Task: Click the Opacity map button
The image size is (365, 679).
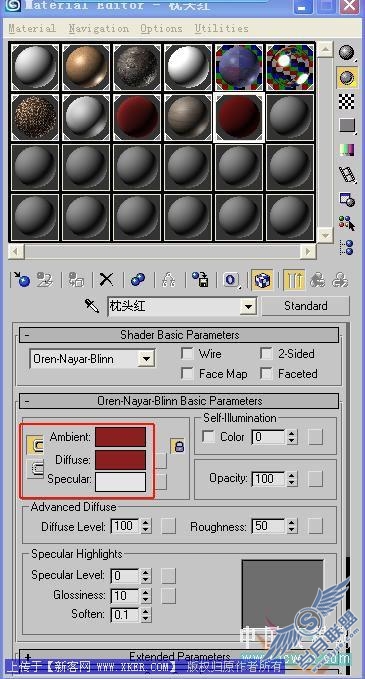Action: pos(316,479)
